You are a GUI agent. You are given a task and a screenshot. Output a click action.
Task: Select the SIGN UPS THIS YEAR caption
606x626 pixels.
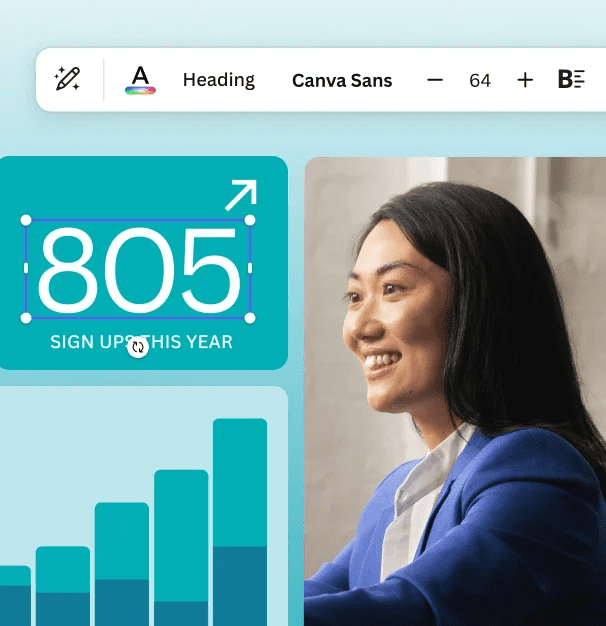tap(141, 342)
